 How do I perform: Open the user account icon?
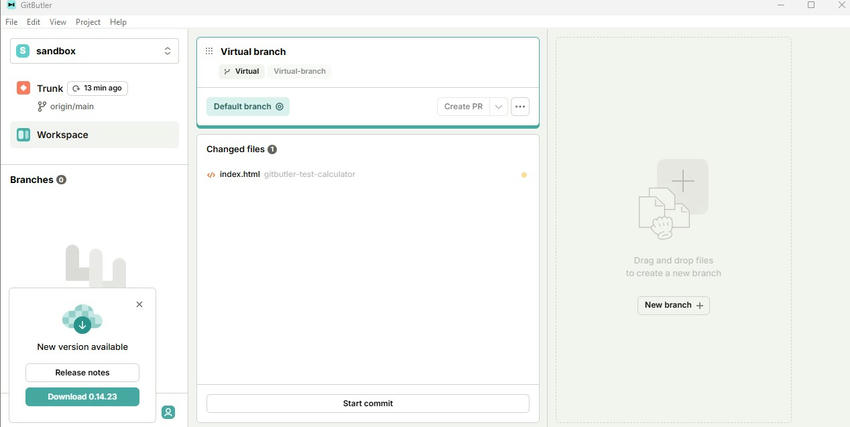168,412
